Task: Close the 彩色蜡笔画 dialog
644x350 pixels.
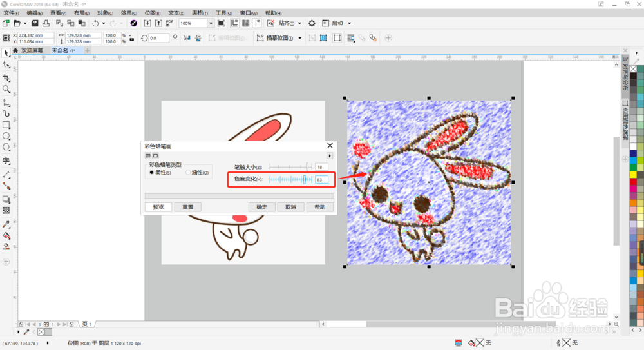Action: pos(330,146)
